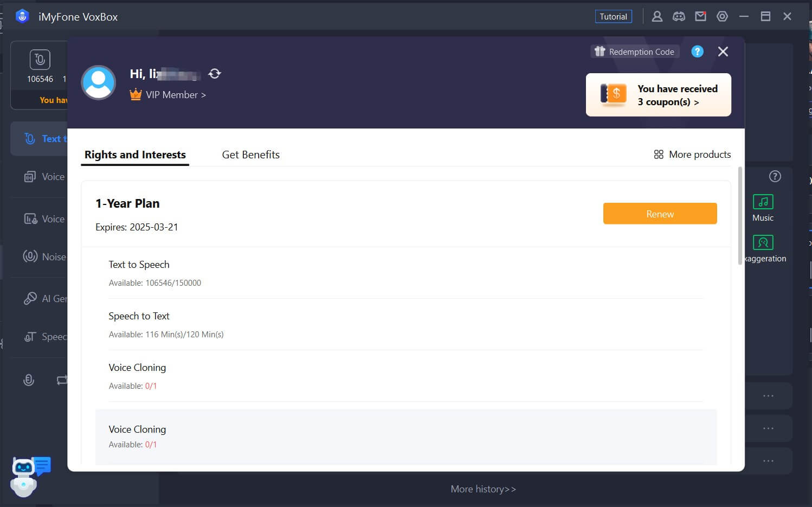Image resolution: width=812 pixels, height=507 pixels.
Task: Open the user account icon in title bar
Action: (x=657, y=17)
